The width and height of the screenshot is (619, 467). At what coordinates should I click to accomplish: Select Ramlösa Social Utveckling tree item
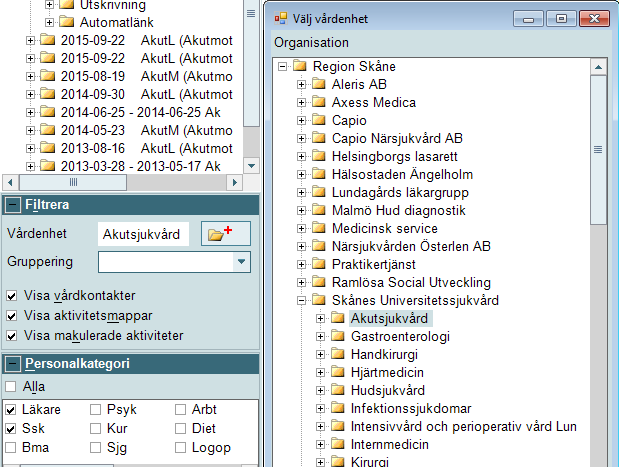(x=411, y=282)
